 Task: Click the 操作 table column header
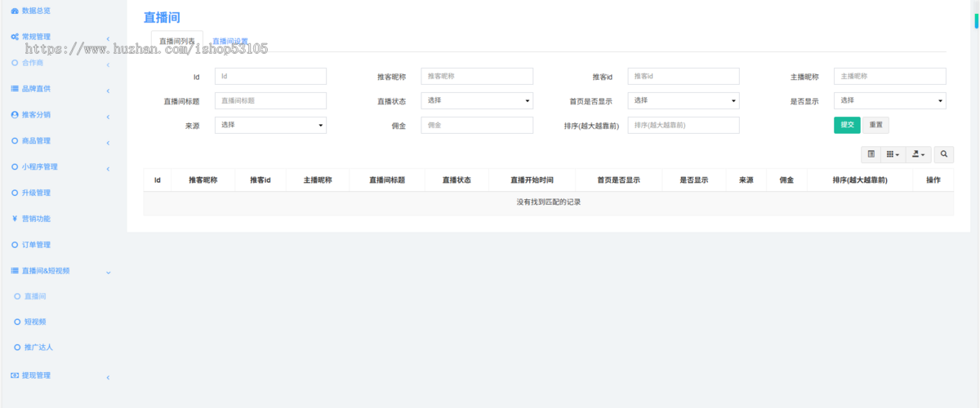(933, 180)
